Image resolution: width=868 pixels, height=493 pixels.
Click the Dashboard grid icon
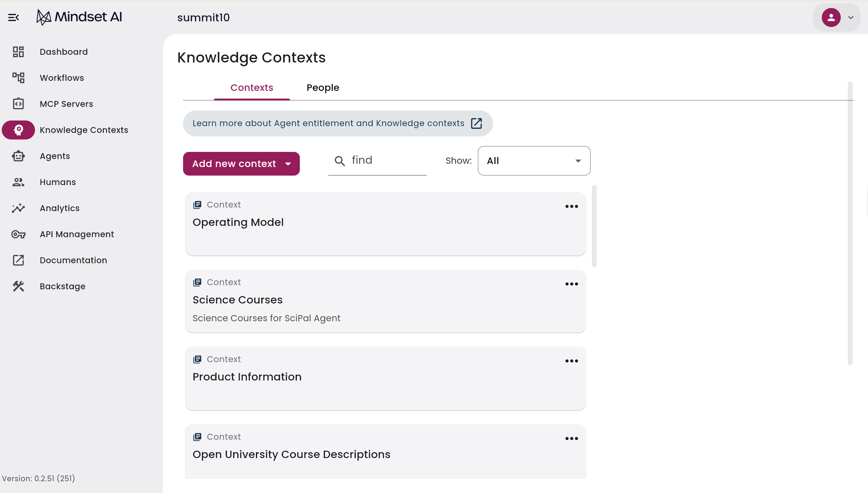click(x=18, y=52)
